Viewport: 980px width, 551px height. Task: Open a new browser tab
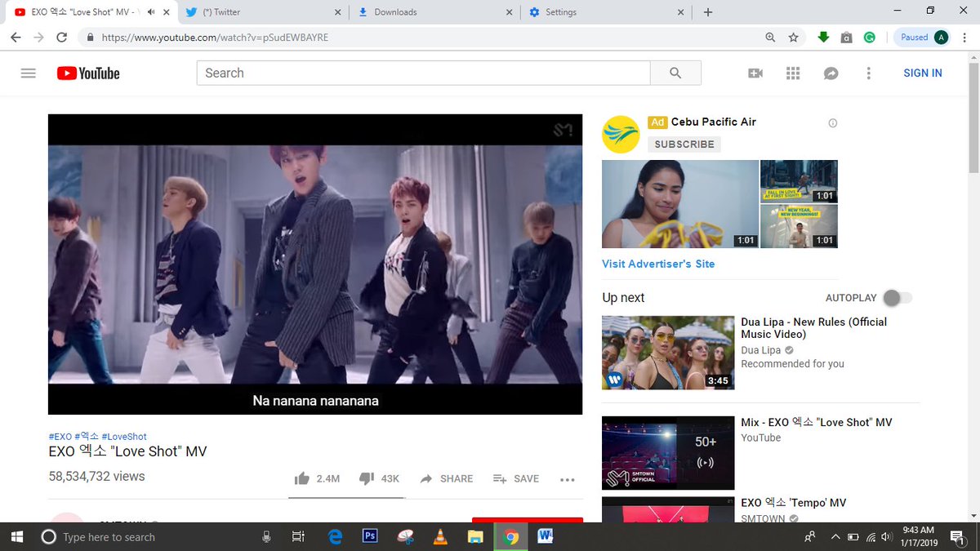point(708,12)
